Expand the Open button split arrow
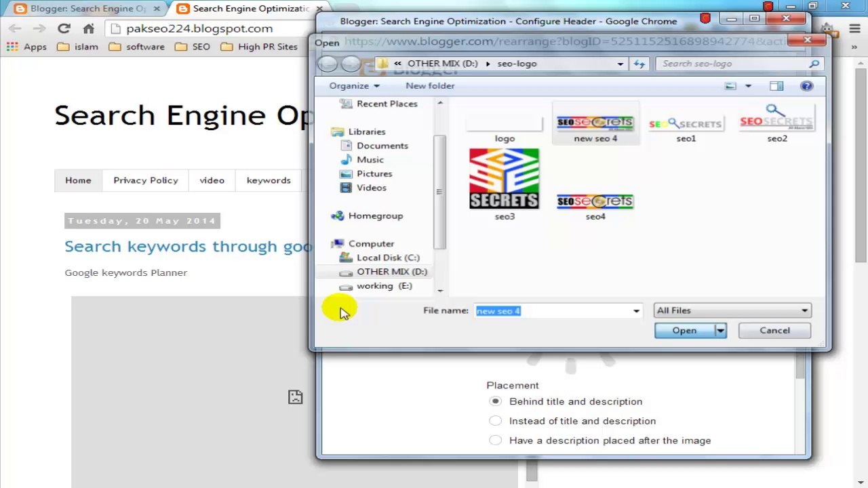 tap(720, 331)
